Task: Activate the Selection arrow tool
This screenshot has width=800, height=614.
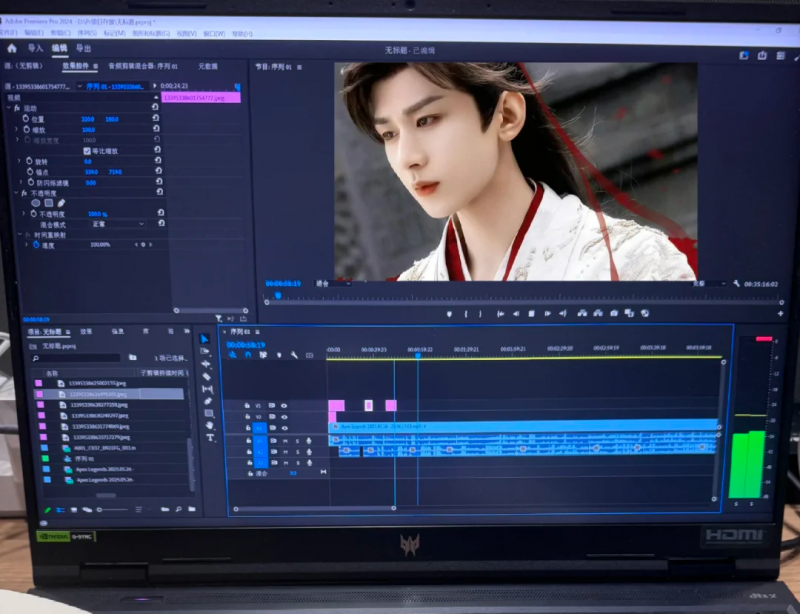Action: point(205,340)
